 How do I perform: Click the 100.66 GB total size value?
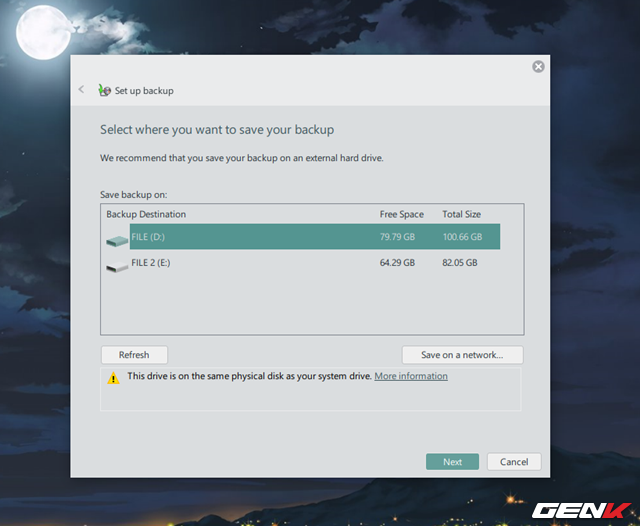[x=462, y=237]
